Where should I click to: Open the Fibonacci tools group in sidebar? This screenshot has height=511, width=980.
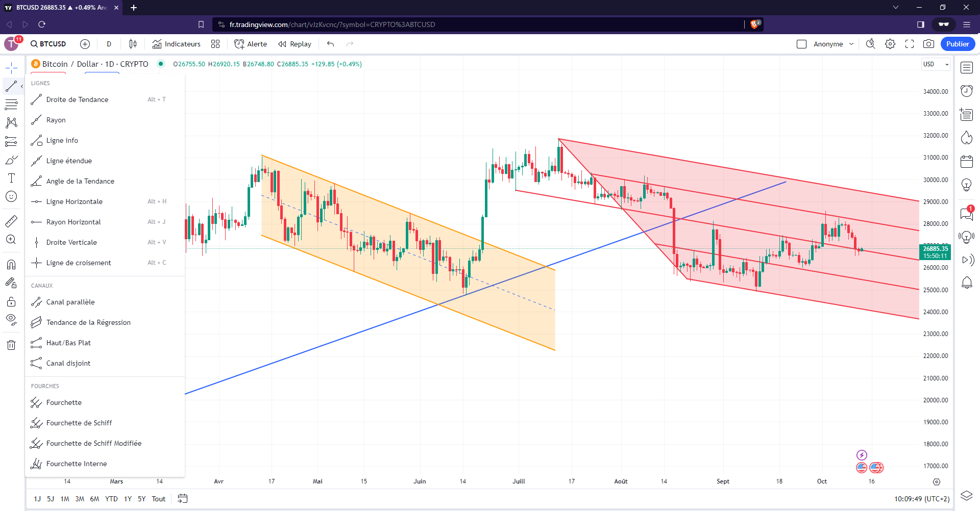click(x=11, y=105)
